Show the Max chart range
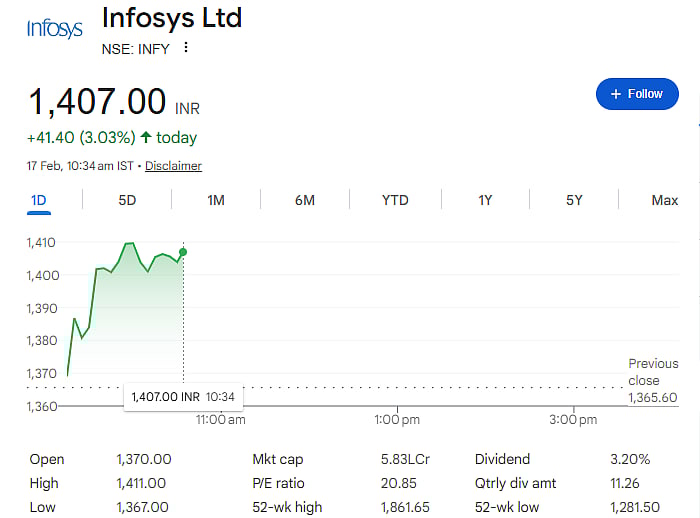The width and height of the screenshot is (700, 518). 665,200
